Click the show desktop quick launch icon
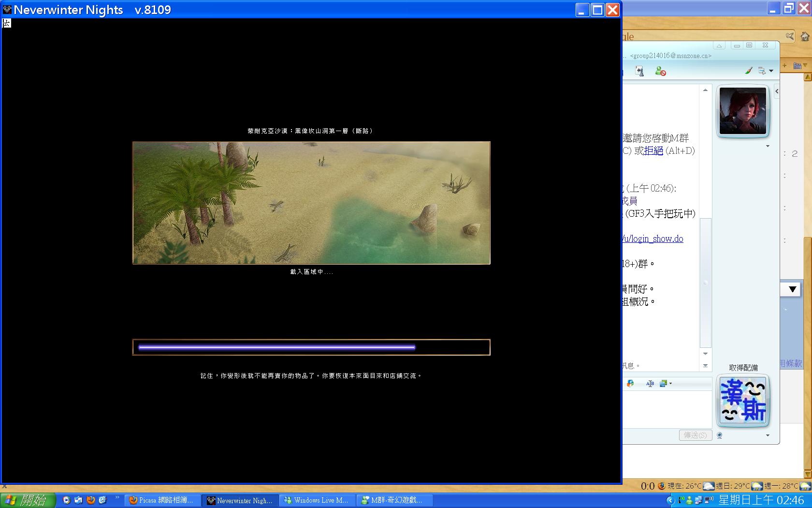This screenshot has height=508, width=812. [x=78, y=500]
